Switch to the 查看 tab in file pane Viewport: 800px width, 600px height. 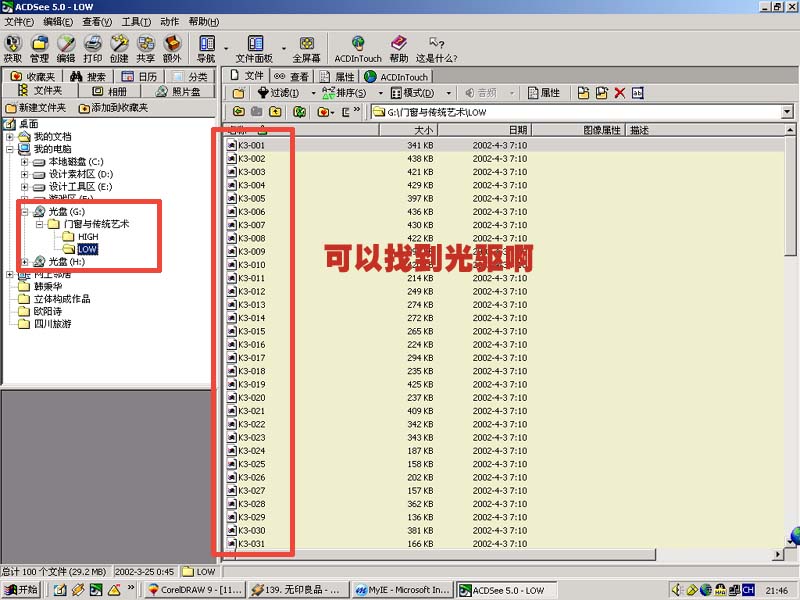tap(291, 77)
